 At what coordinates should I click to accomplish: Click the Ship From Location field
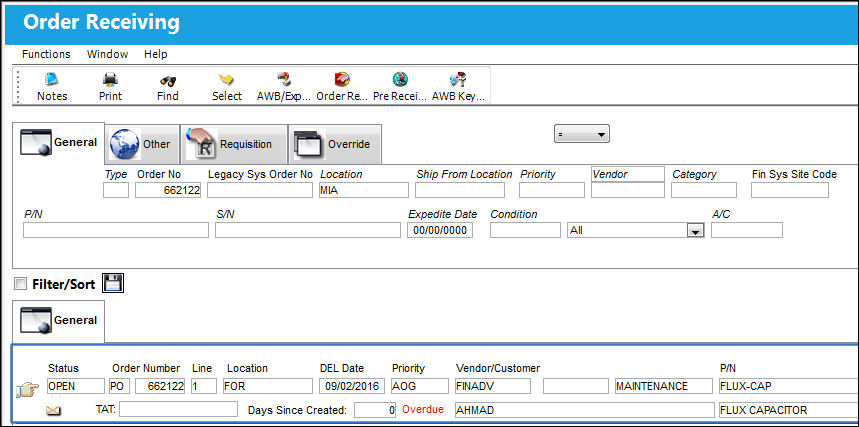[460, 190]
